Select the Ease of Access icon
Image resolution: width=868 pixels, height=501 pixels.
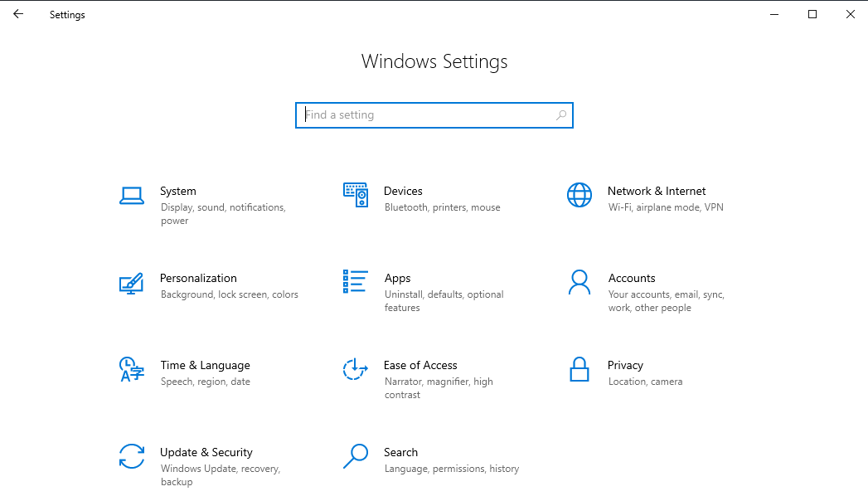355,369
